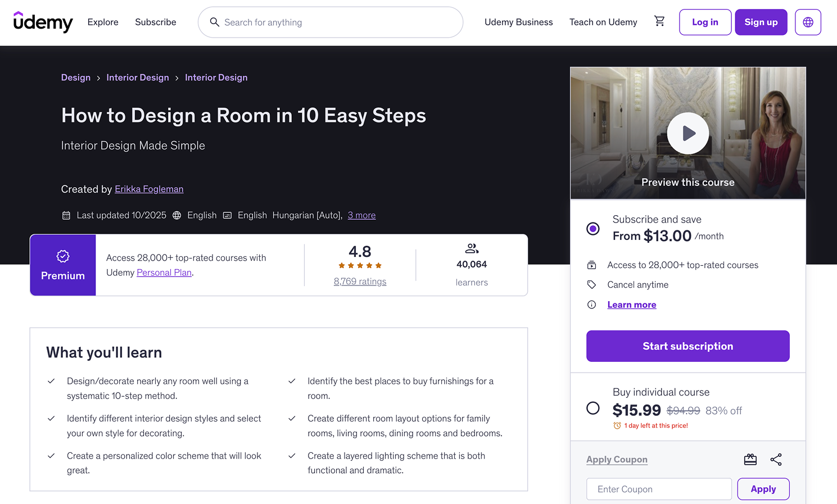Click Start subscription button
This screenshot has width=837, height=504.
[687, 346]
